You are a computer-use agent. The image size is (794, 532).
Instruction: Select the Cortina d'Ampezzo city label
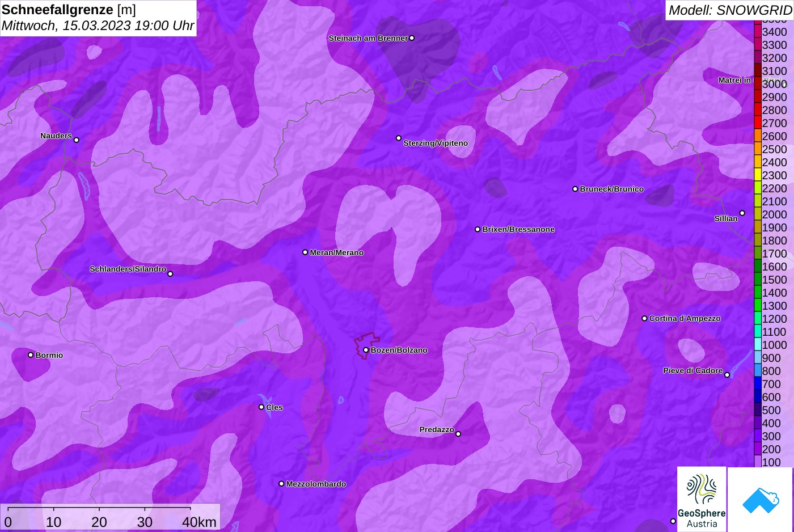(x=685, y=318)
